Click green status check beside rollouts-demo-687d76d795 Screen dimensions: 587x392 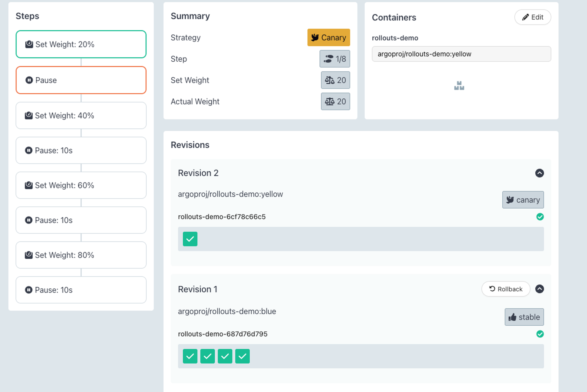pos(540,334)
